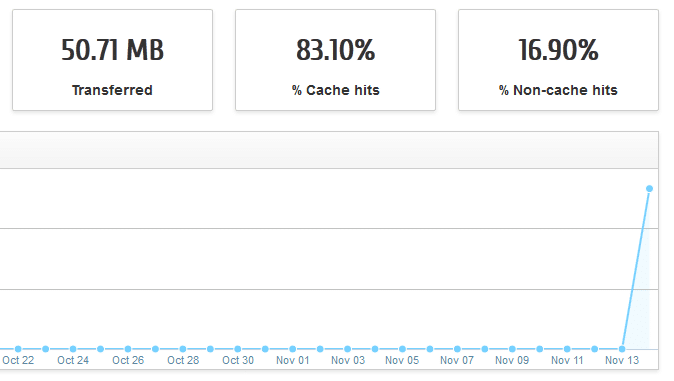The image size is (674, 381).
Task: Select the Oct 28 data point
Action: pyautogui.click(x=183, y=349)
